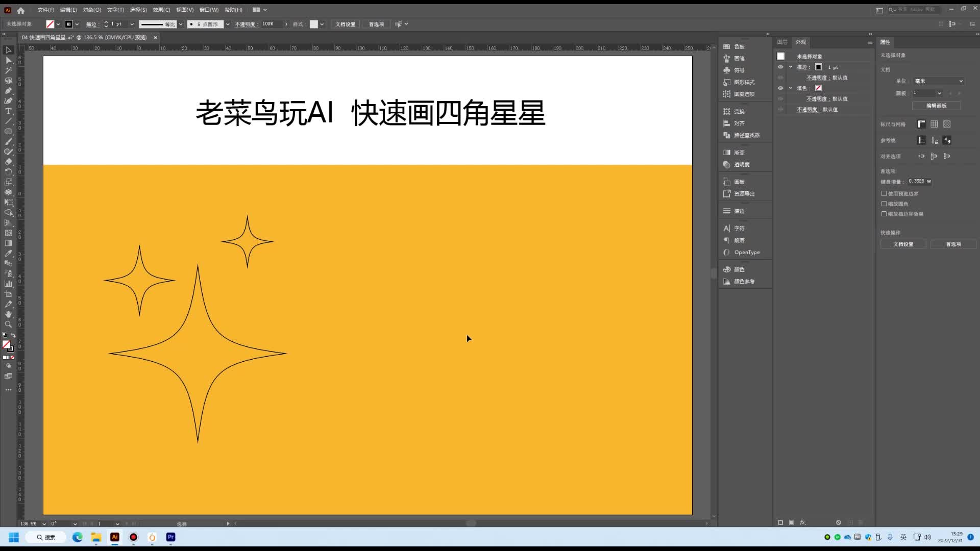
Task: Select the Eraser tool
Action: [8, 162]
